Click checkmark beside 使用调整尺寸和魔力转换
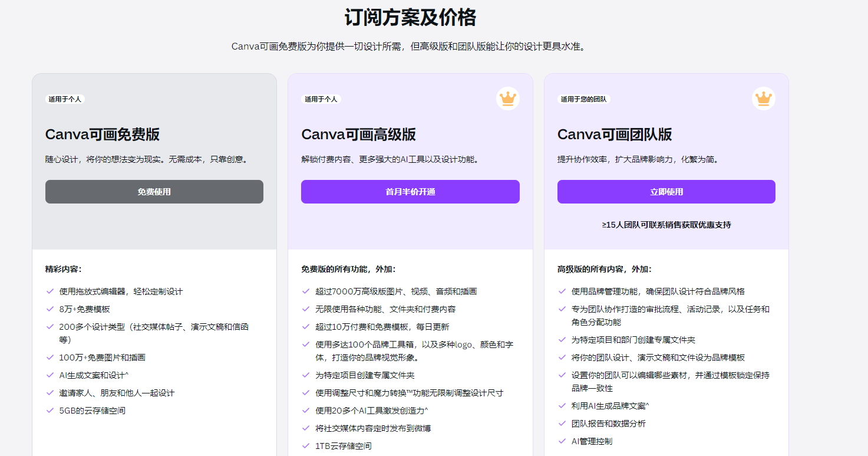The image size is (868, 456). 306,393
